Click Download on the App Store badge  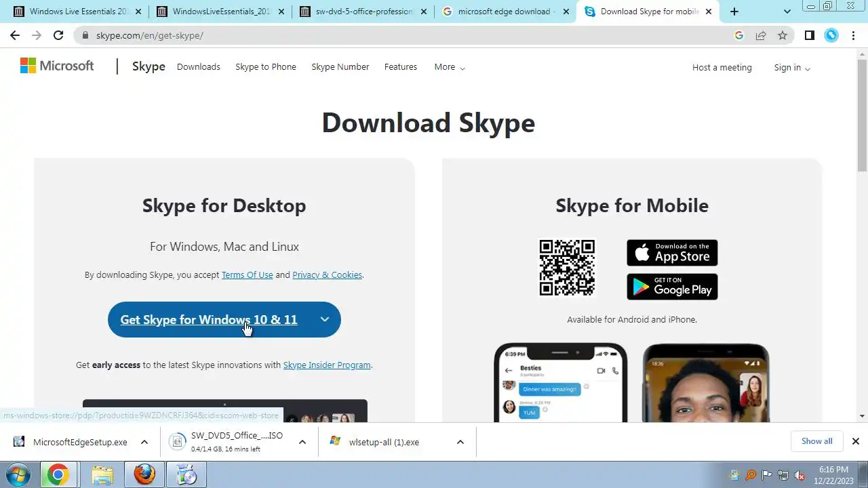[x=672, y=252]
